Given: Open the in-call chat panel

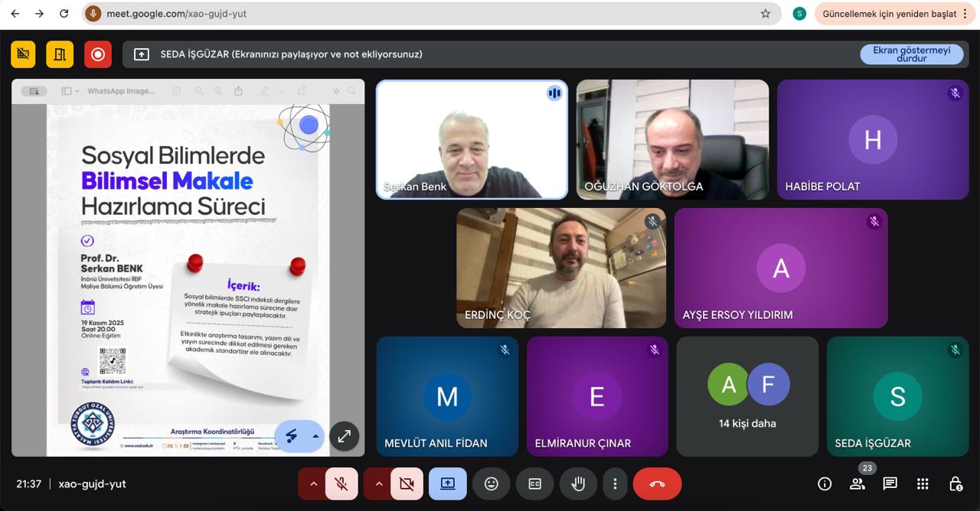Looking at the screenshot, I should [x=890, y=483].
